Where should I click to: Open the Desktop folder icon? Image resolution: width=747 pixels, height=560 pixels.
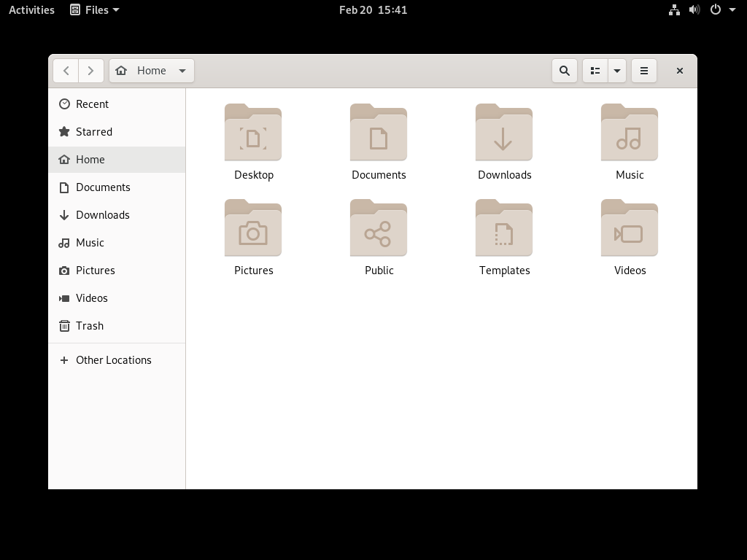[253, 133]
